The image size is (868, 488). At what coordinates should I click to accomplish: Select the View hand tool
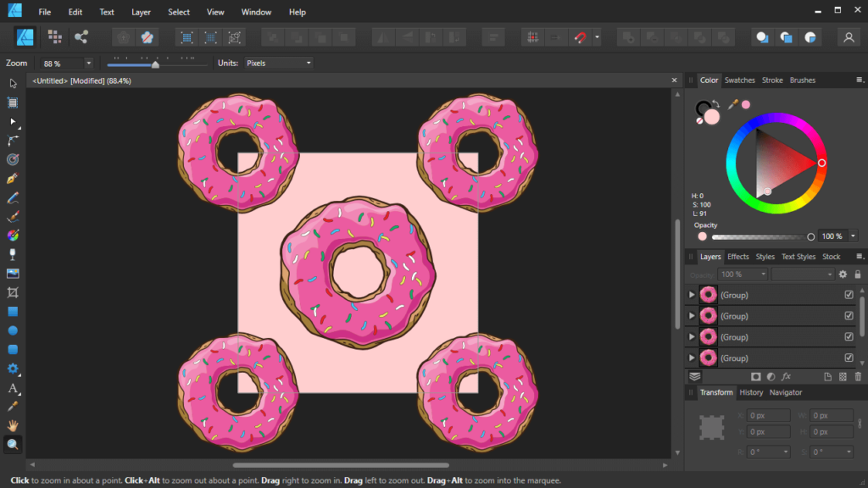pos(13,426)
